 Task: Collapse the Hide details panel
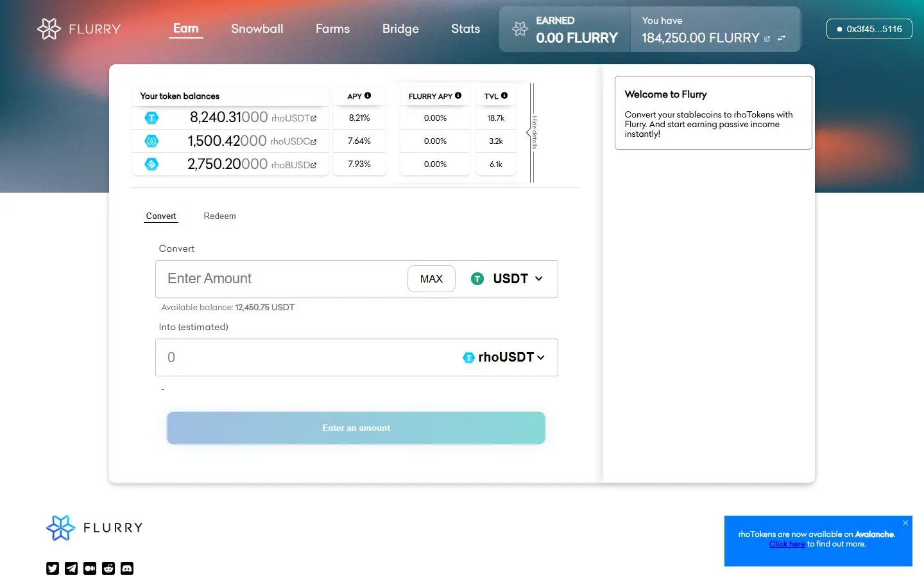point(532,132)
